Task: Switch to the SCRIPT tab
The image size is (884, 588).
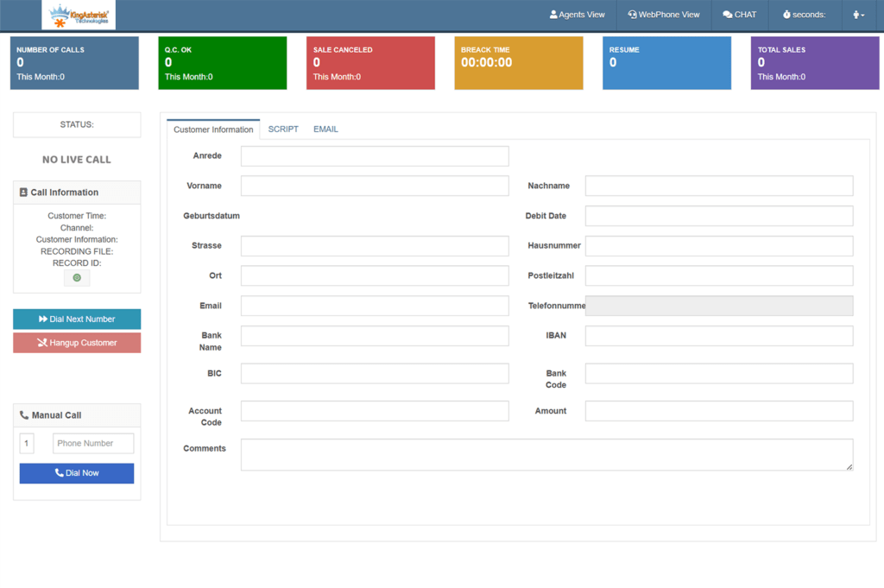Action: tap(283, 129)
